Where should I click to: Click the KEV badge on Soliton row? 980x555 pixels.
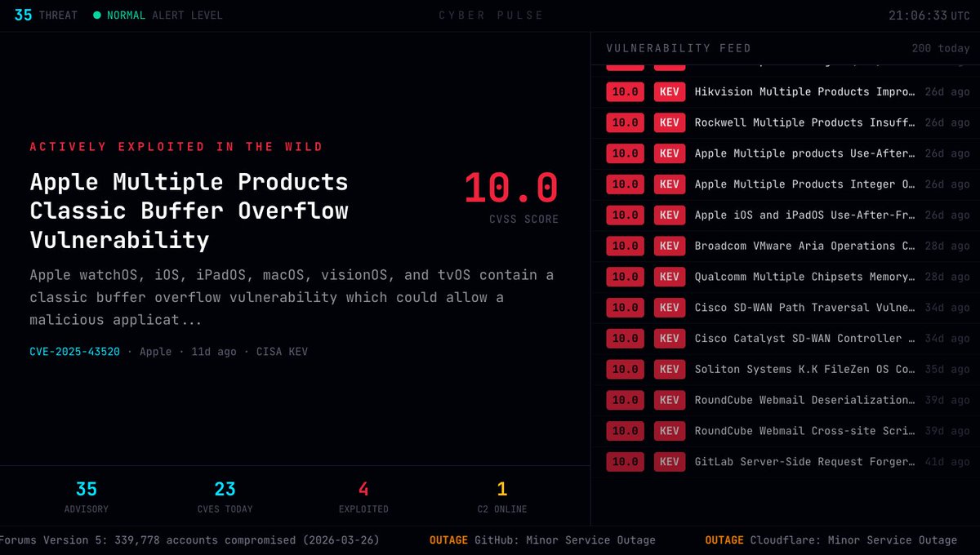coord(670,370)
